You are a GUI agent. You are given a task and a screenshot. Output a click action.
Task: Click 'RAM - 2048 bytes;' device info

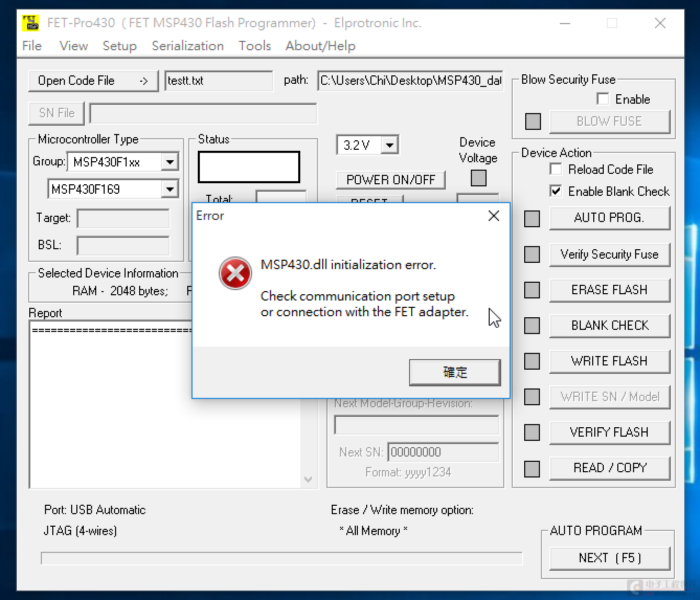click(120, 291)
